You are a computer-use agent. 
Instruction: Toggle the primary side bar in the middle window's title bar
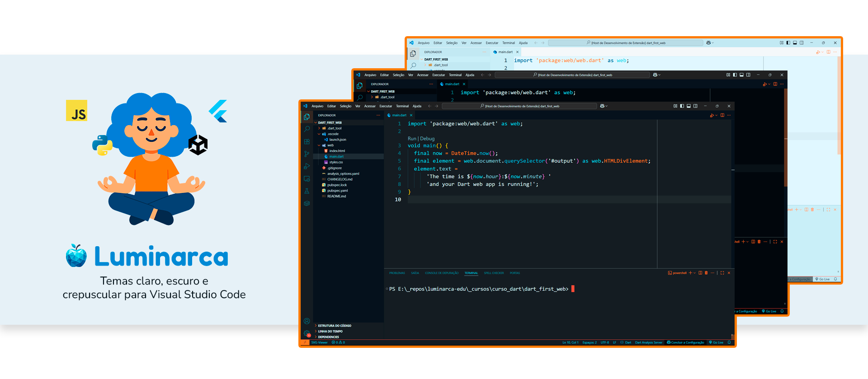(x=735, y=75)
